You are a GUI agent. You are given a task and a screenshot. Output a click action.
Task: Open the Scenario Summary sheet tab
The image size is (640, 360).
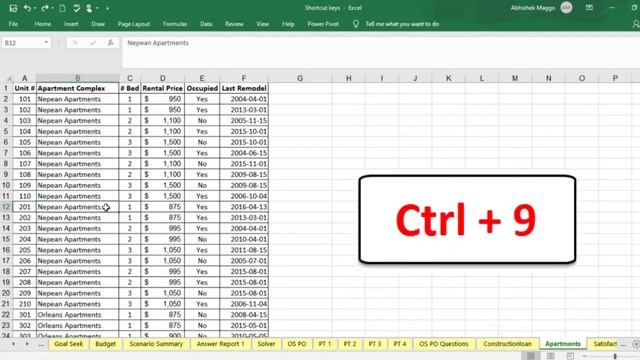click(156, 344)
